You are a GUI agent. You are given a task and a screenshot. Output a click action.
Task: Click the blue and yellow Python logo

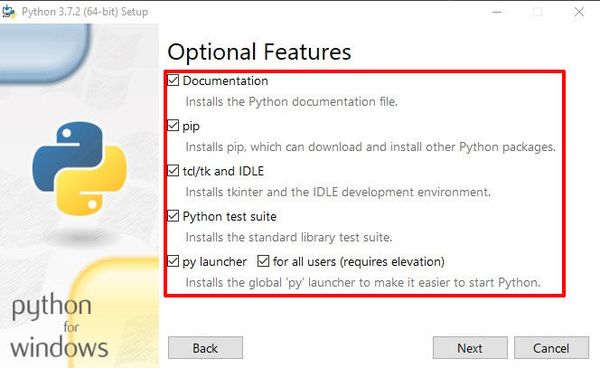pyautogui.click(x=80, y=168)
